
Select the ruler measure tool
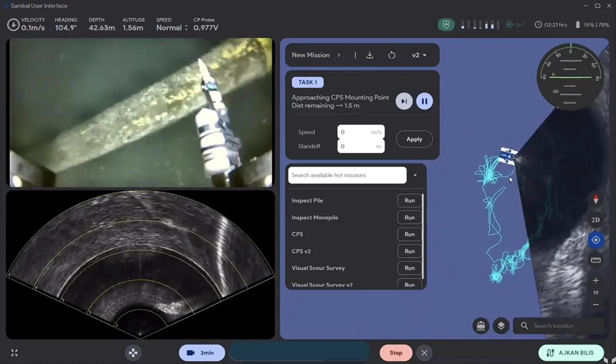(596, 260)
